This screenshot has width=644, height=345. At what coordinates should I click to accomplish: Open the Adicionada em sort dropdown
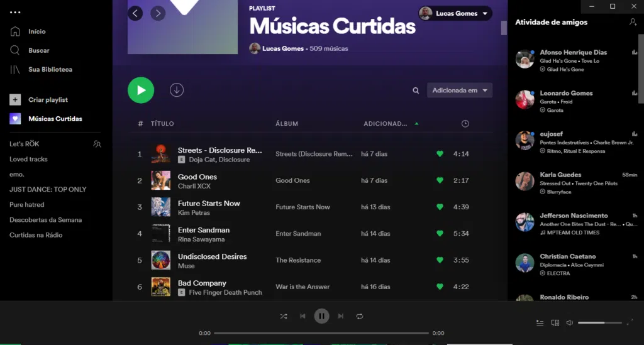click(460, 90)
